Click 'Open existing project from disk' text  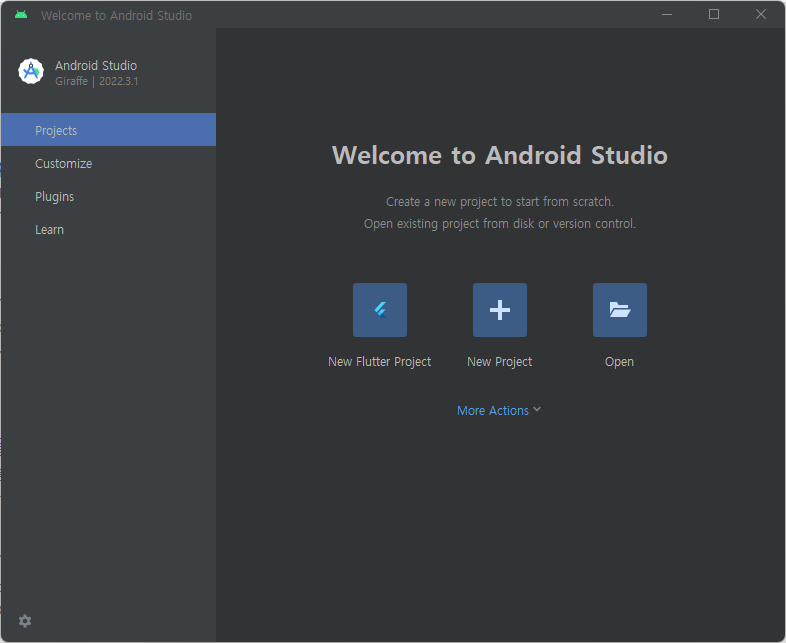[500, 224]
